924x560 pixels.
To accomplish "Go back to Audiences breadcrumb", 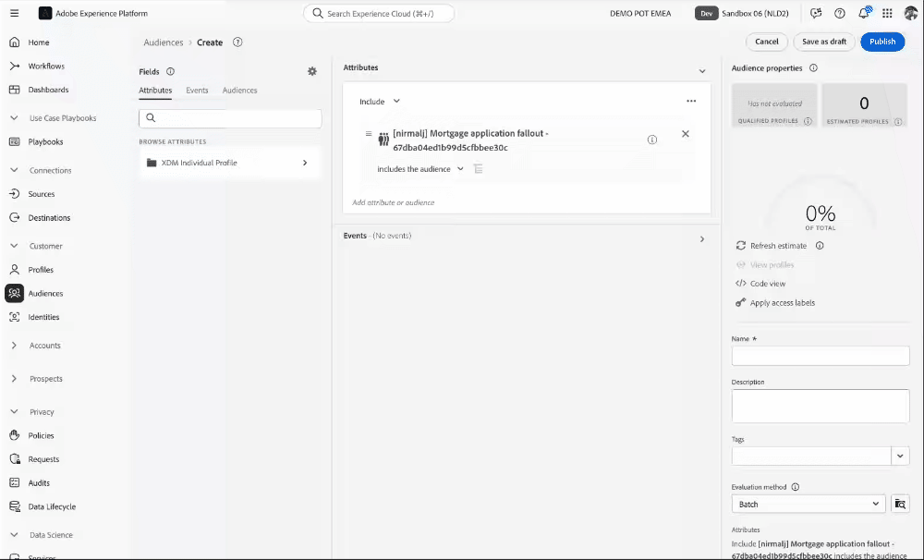I will click(164, 43).
